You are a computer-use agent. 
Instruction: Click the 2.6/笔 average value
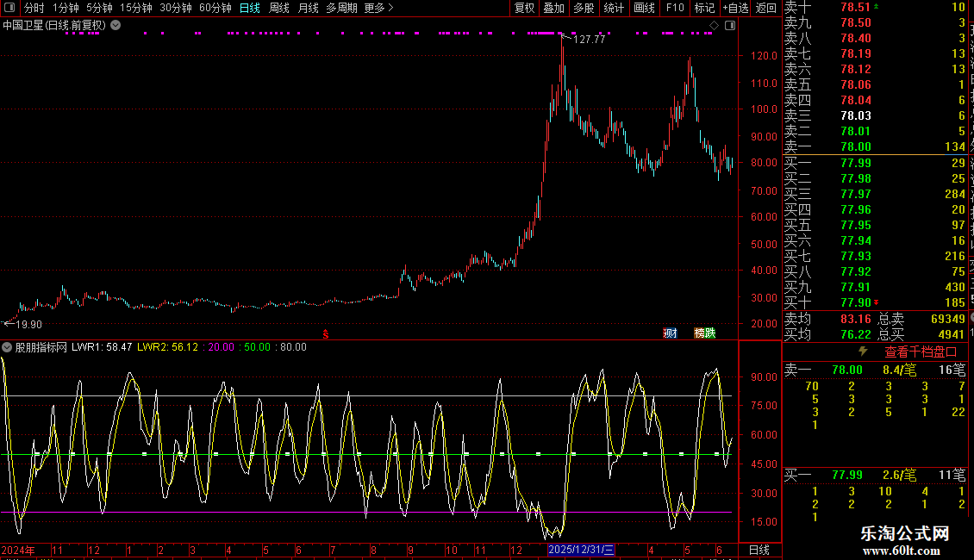(900, 475)
